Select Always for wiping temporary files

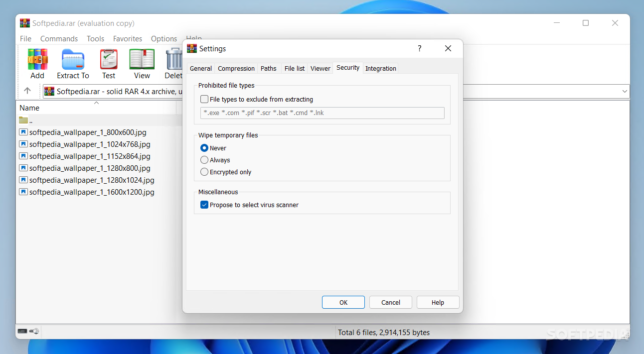pos(204,160)
